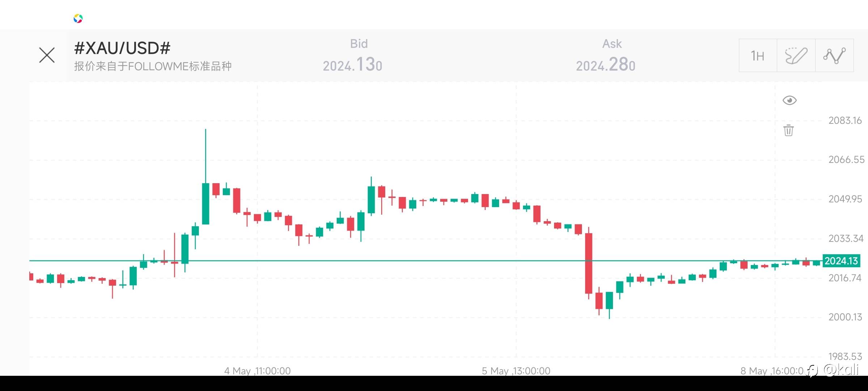868x391 pixels.
Task: Click the 2000.13 price axis label
Action: (x=845, y=317)
